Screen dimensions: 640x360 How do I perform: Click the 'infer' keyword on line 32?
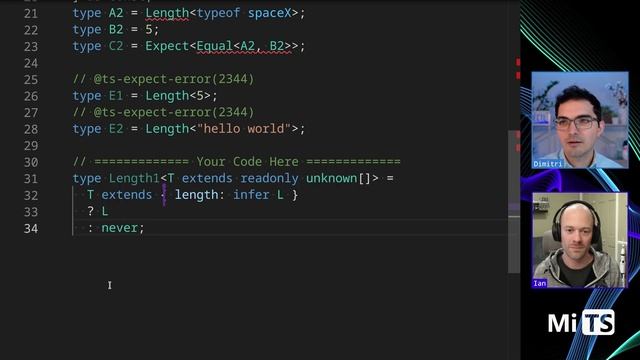pyautogui.click(x=251, y=195)
